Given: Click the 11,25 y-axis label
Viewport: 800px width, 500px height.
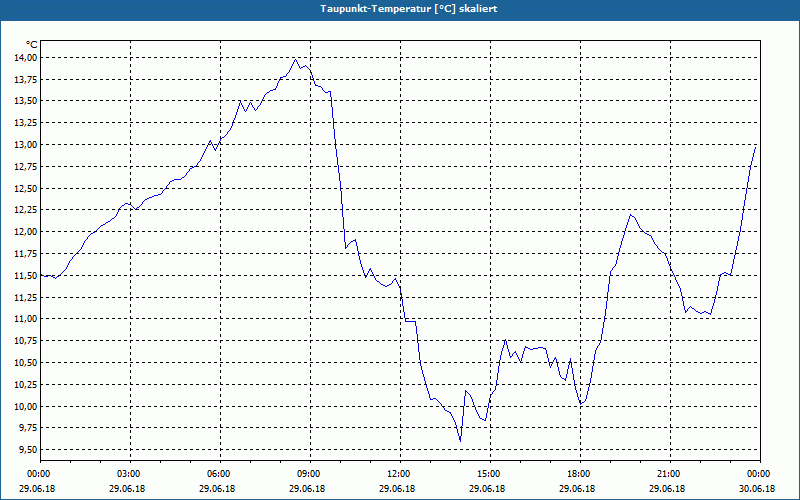Looking at the screenshot, I should pos(26,297).
